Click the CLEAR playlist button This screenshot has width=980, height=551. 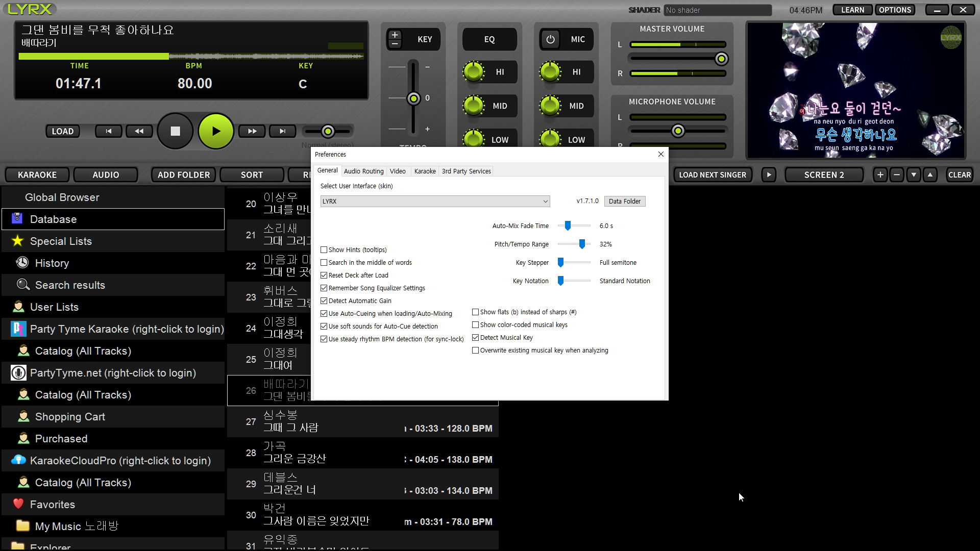pyautogui.click(x=960, y=175)
